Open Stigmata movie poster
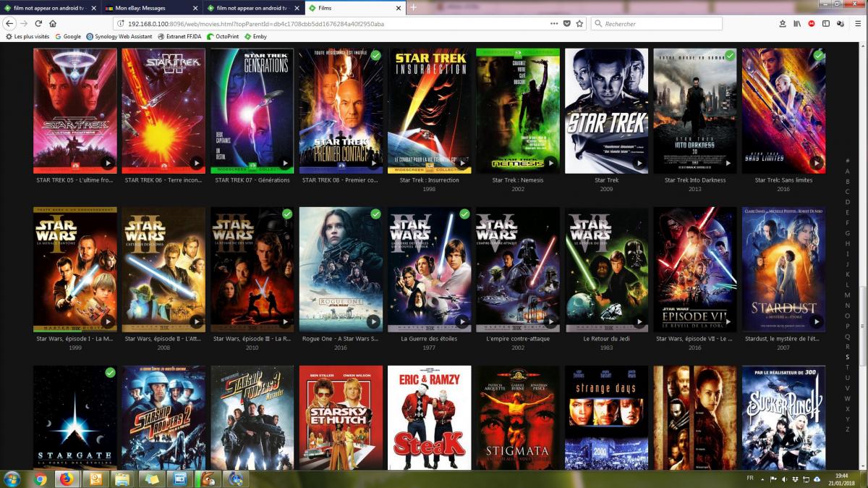Image resolution: width=868 pixels, height=488 pixels. [518, 418]
